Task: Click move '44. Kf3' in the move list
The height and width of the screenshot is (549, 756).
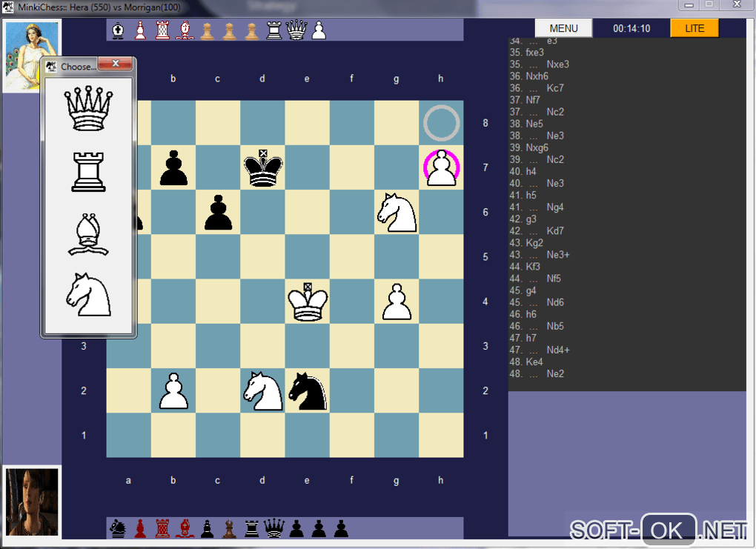Action: tap(525, 267)
